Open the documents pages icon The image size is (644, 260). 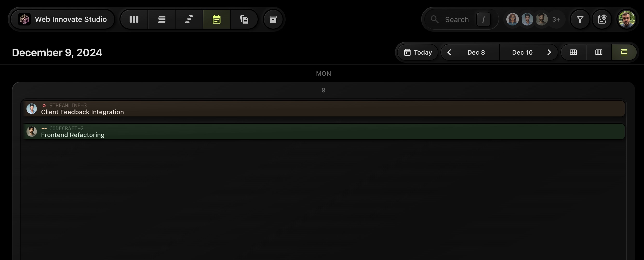pos(244,19)
